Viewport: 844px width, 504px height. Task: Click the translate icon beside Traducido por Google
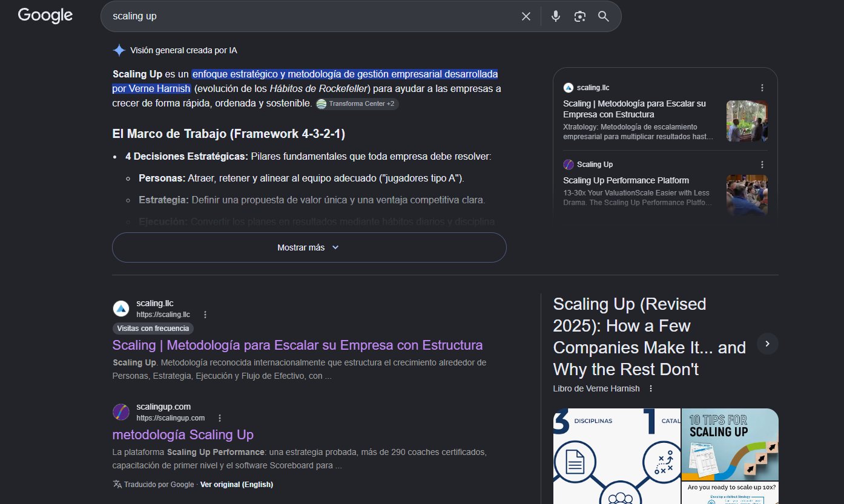click(x=117, y=484)
